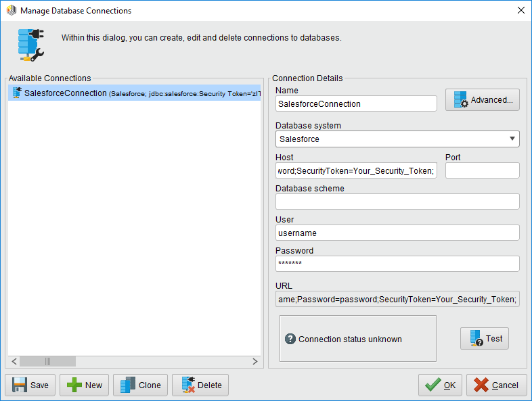Click the Database scheme field
This screenshot has width=532, height=401.
coord(397,202)
